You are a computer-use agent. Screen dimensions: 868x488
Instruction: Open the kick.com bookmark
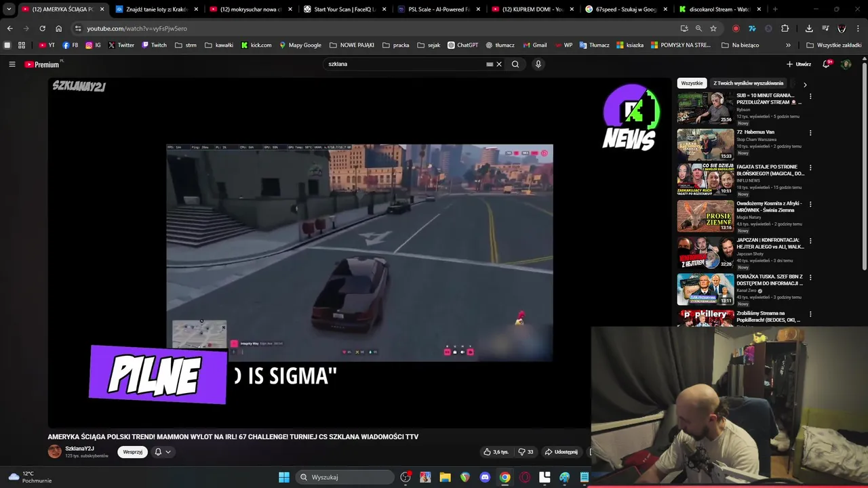(256, 45)
